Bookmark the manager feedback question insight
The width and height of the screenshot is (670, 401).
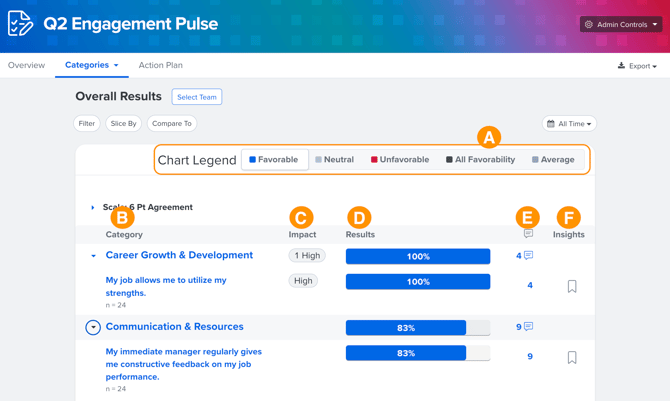tap(572, 357)
